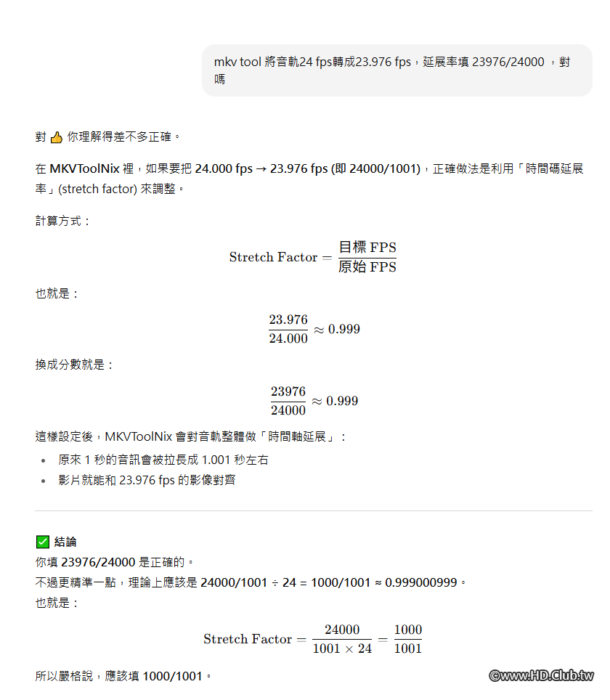The width and height of the screenshot is (610, 700).
Task: Click the bold MKVToolNix text in the first paragraph
Action: click(85, 169)
